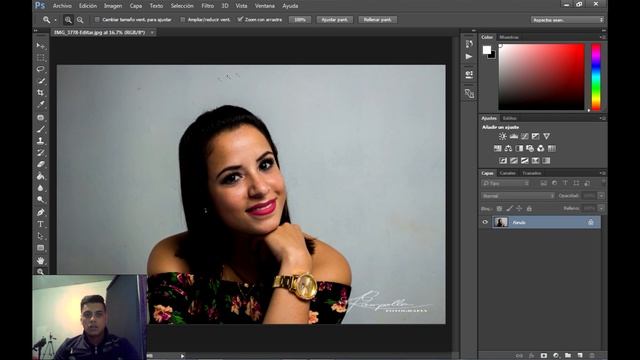Click the zoom in mode icon in options bar
The height and width of the screenshot is (360, 640).
[68, 20]
